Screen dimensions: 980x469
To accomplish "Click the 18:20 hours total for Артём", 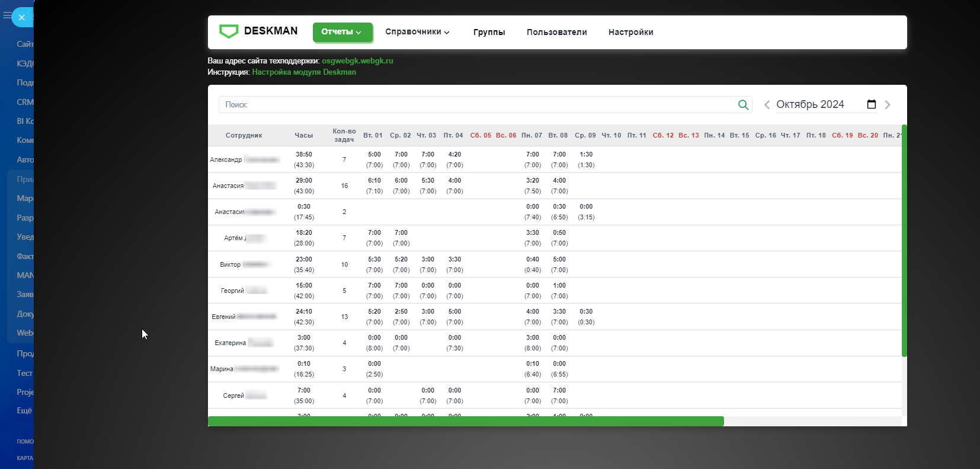I will click(x=304, y=232).
